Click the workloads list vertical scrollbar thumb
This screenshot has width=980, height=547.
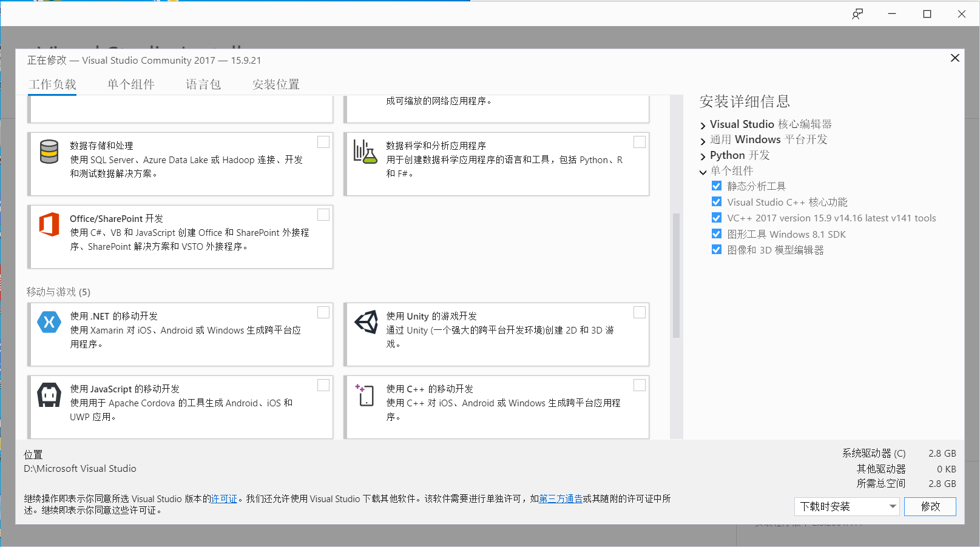point(676,275)
